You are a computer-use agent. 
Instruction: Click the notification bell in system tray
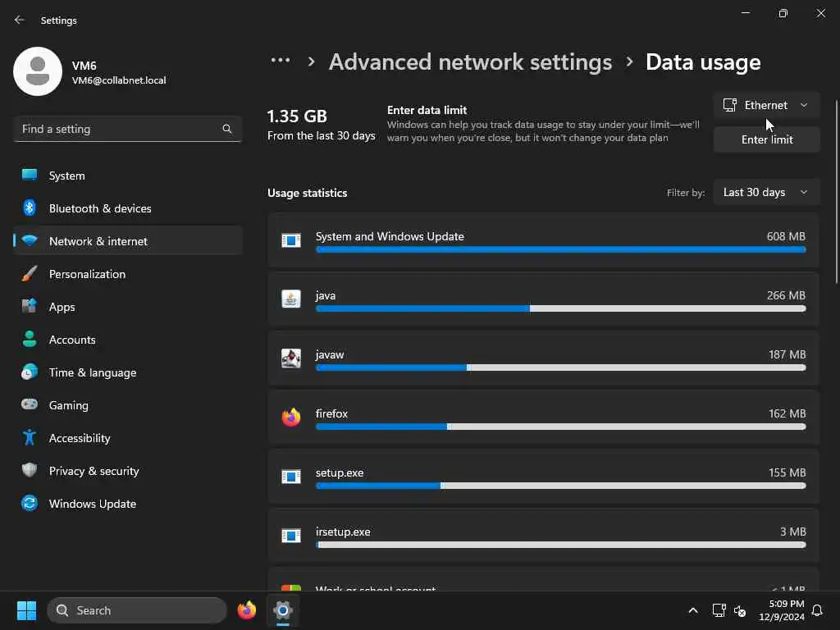[x=817, y=610]
